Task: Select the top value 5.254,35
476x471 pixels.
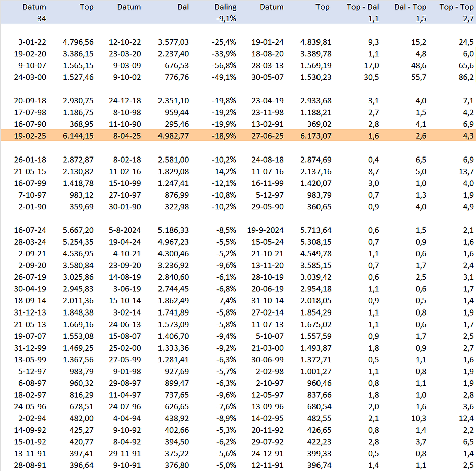Action: 78,242
